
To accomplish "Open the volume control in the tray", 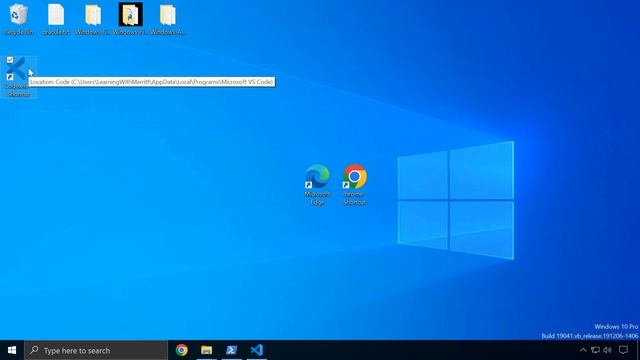I will [607, 350].
